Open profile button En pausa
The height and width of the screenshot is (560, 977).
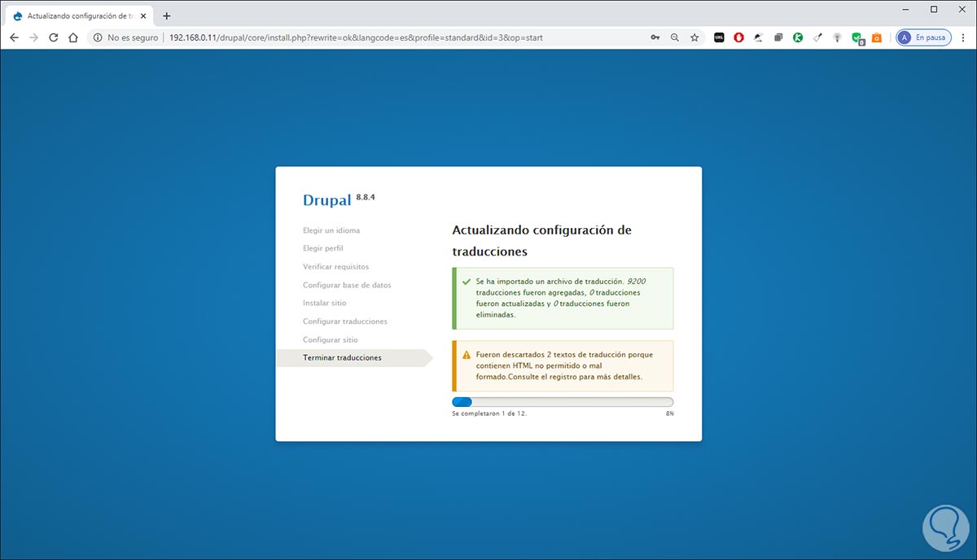pos(923,37)
